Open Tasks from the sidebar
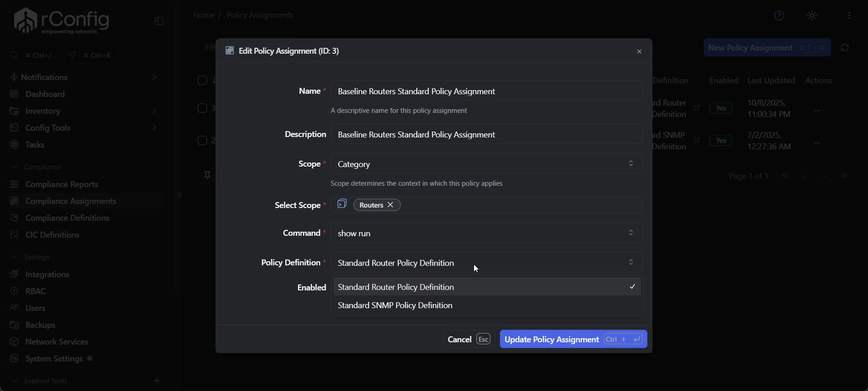 coord(35,145)
